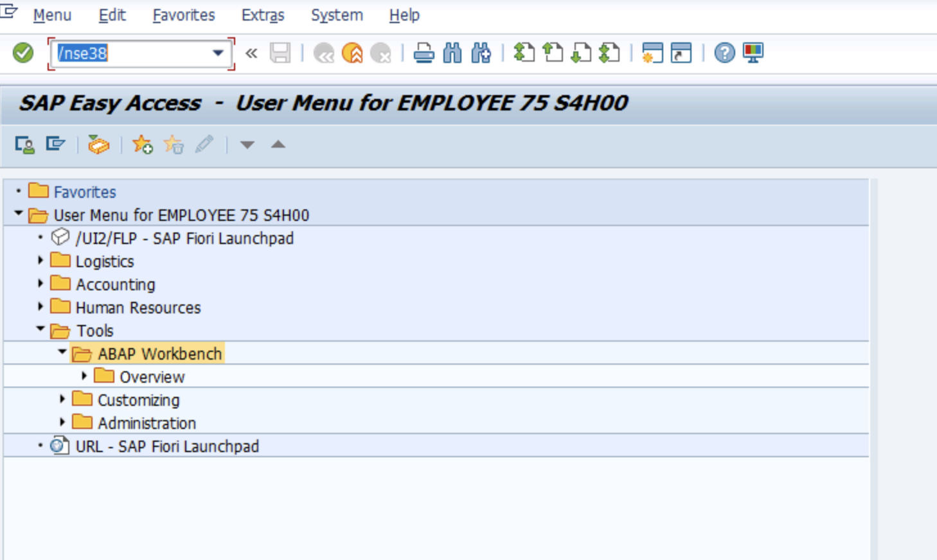
Task: Open the Help question mark icon
Action: coord(724,53)
